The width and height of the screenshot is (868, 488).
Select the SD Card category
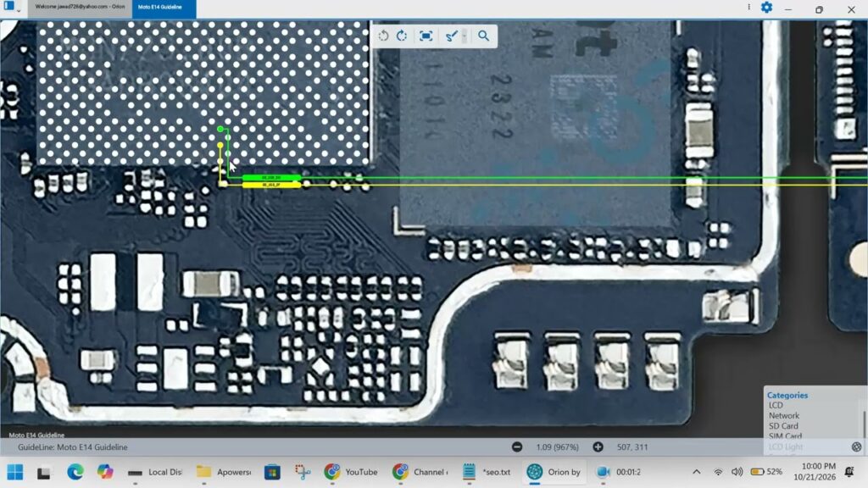point(783,426)
